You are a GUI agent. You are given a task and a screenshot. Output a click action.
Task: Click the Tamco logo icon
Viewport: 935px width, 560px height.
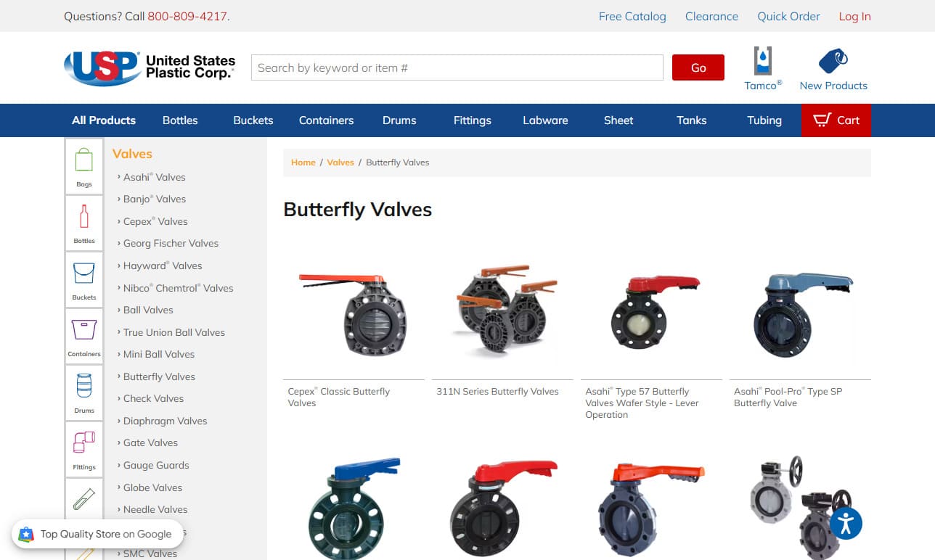763,62
